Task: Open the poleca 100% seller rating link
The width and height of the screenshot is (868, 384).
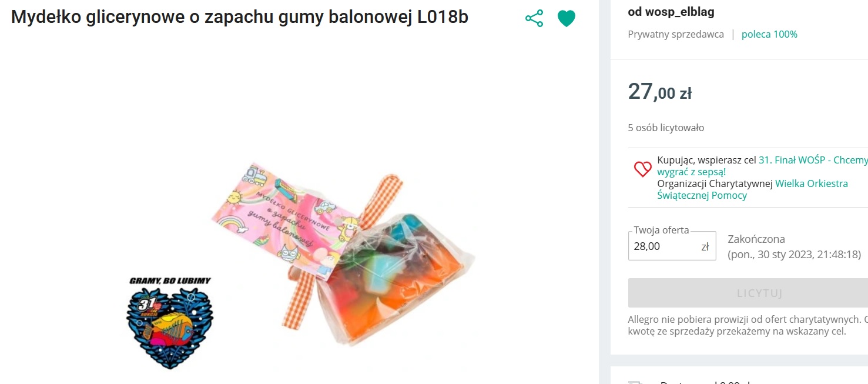Action: (x=769, y=34)
